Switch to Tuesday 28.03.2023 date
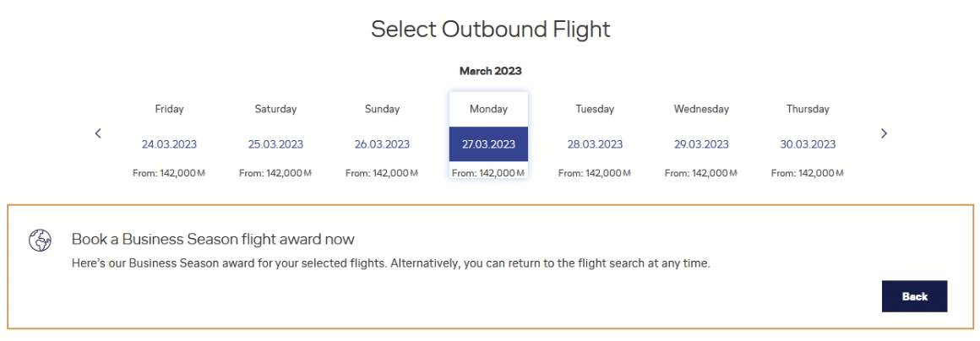 [x=595, y=144]
